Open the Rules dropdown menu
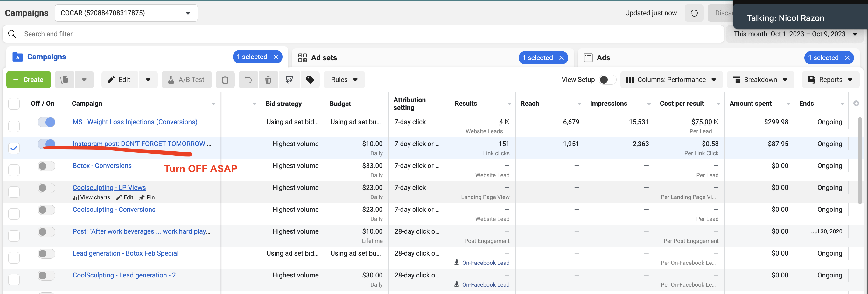 [x=344, y=80]
